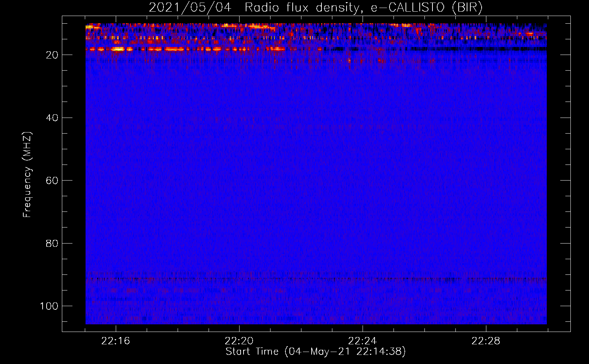Click the 22:16 time tick label
The height and width of the screenshot is (364, 589).
pos(115,341)
